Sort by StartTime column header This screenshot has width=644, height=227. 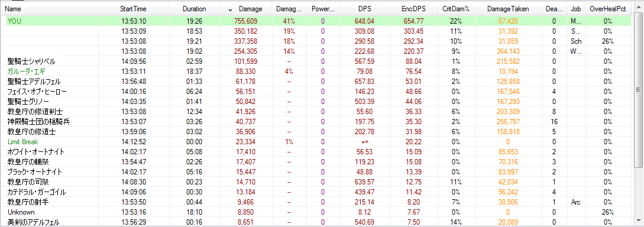pos(133,9)
